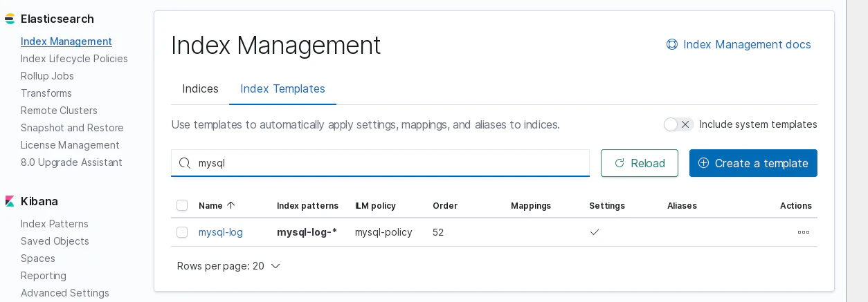Open Index Management in sidebar
Screen dimensions: 868x302
click(x=66, y=41)
